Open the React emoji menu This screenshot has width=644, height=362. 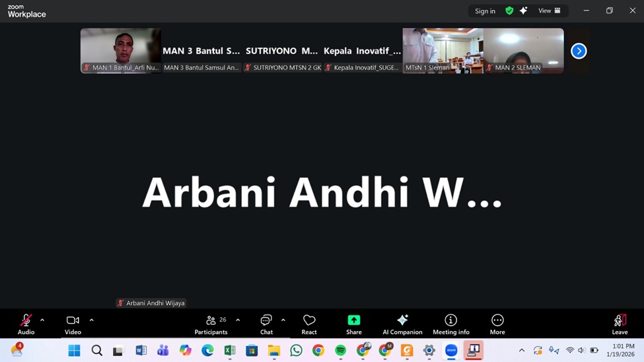tap(309, 324)
